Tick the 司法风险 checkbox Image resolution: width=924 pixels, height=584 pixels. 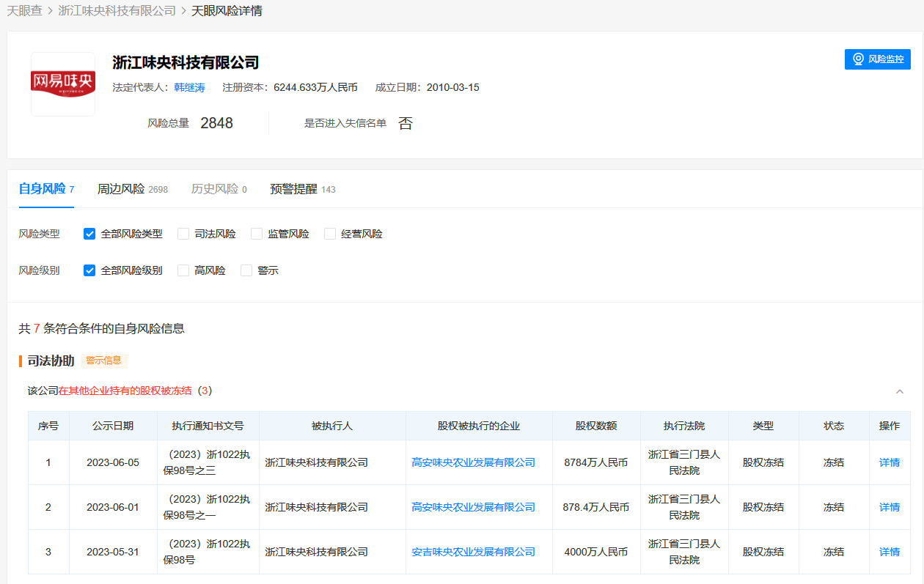[183, 234]
